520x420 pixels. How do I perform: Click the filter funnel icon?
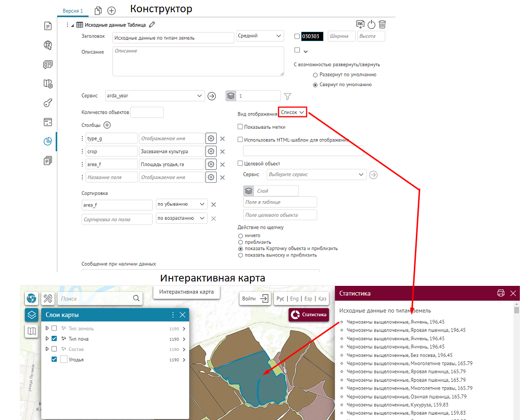(x=288, y=96)
